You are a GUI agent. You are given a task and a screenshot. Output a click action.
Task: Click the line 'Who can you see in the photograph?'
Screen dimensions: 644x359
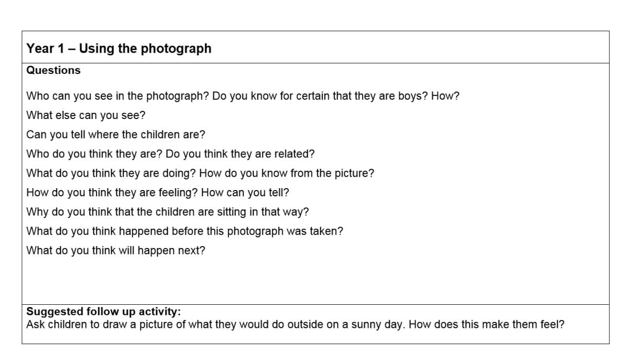click(x=117, y=96)
